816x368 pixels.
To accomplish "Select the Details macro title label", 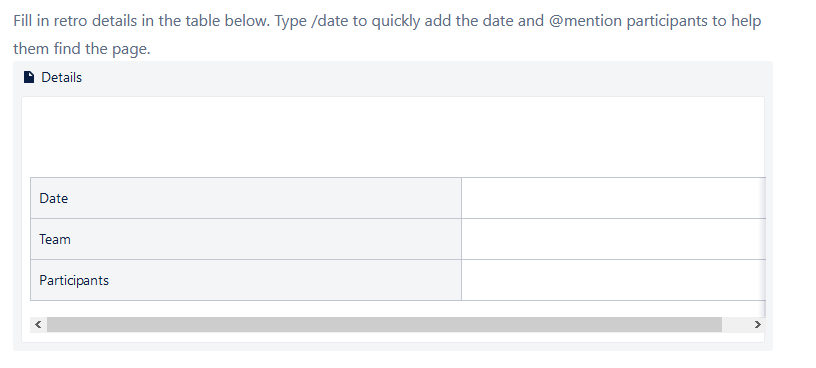I will click(x=61, y=77).
